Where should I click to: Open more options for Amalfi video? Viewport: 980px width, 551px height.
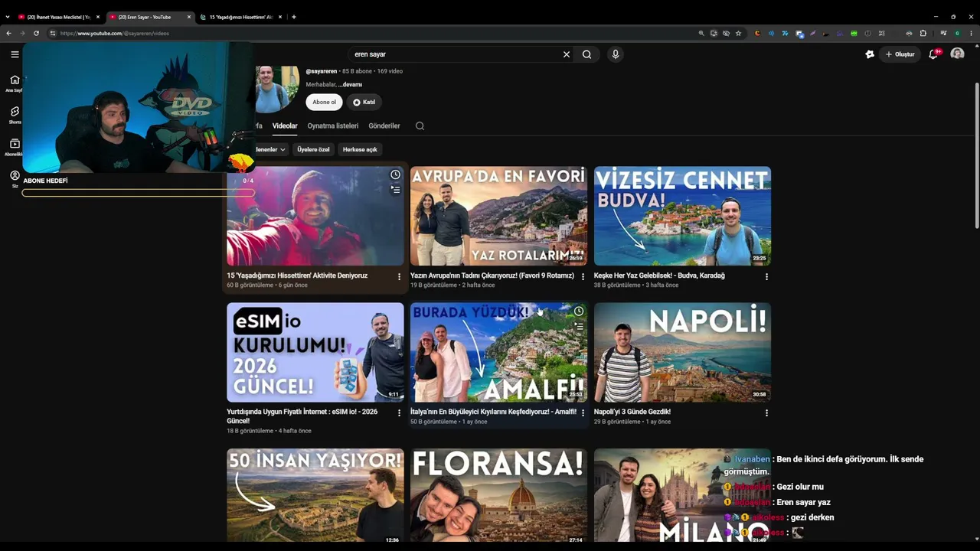[583, 412]
